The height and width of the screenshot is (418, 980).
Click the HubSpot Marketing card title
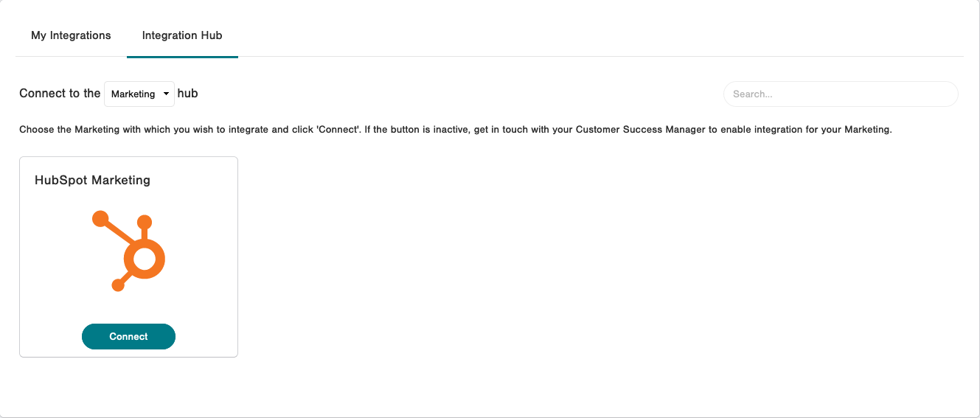point(92,180)
